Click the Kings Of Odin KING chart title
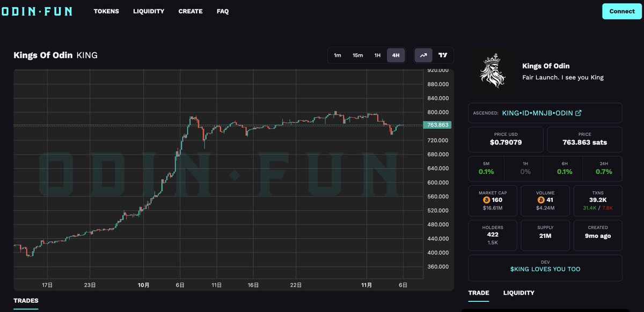The height and width of the screenshot is (312, 644). pos(55,55)
